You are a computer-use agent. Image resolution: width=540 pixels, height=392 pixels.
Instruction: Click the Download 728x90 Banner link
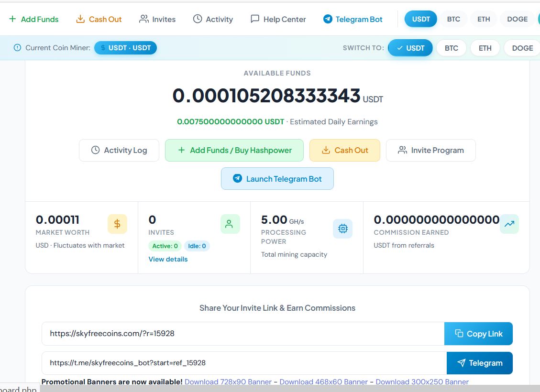pos(228,381)
